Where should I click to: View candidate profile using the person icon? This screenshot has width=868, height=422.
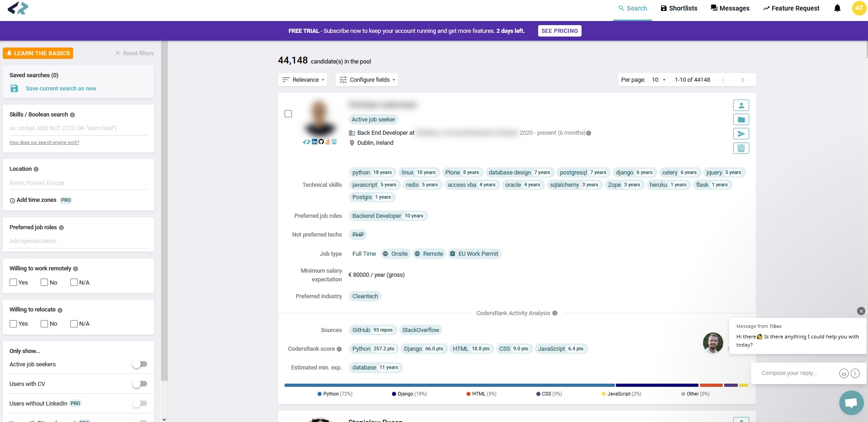[x=741, y=105]
